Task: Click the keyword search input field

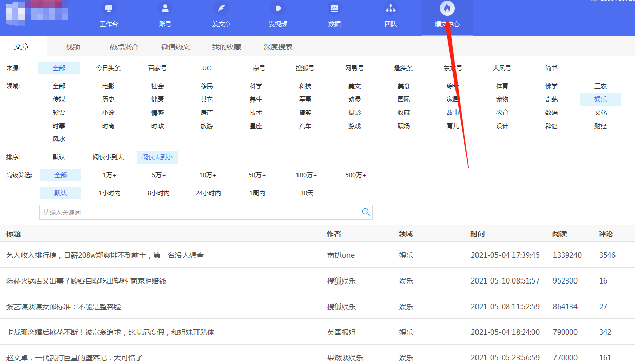Action: 200,212
